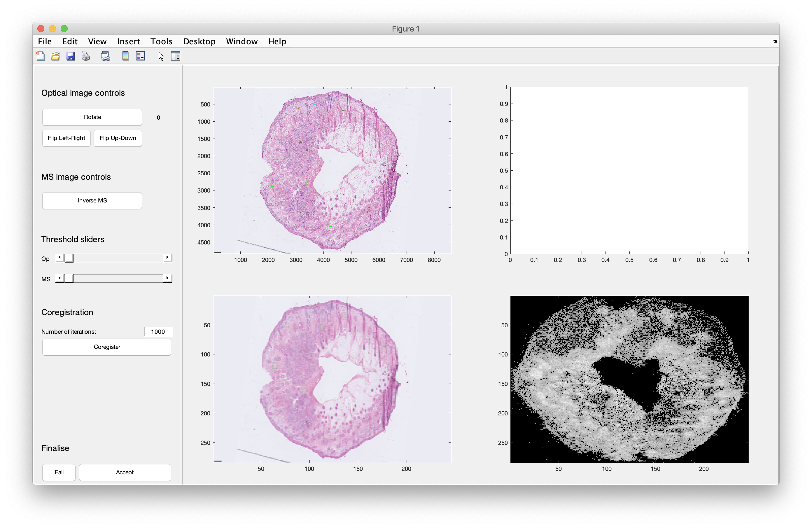Insert Legend using the toolbar icon
Viewport: 812px width, 528px height.
[140, 56]
